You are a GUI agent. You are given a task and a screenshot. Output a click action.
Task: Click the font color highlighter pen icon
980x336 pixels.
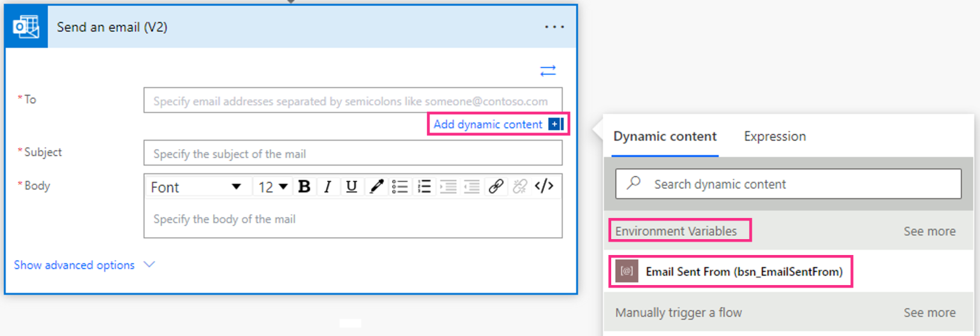(x=376, y=187)
